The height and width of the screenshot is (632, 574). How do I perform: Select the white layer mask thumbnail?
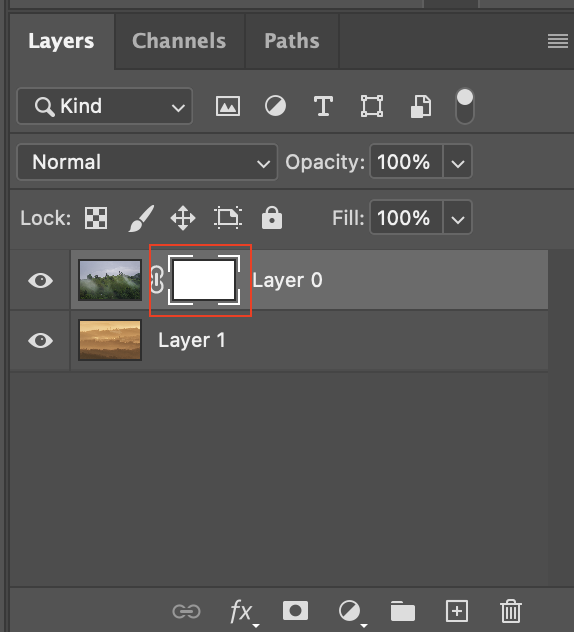tap(204, 280)
